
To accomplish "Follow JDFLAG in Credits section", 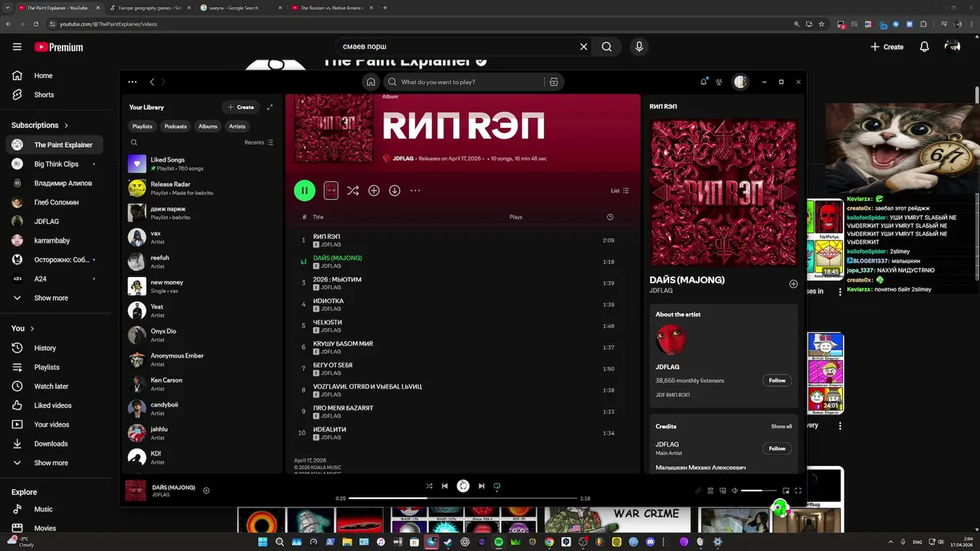I will click(x=777, y=448).
